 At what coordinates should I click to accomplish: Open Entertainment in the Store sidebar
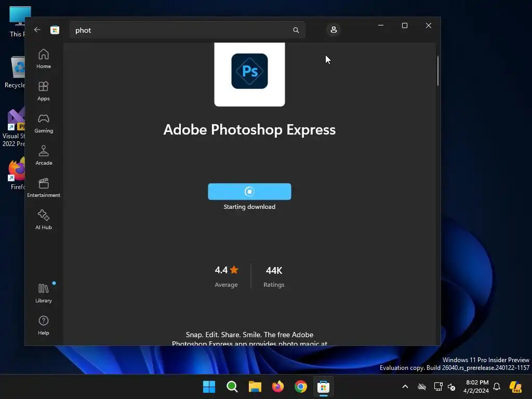coord(44,188)
